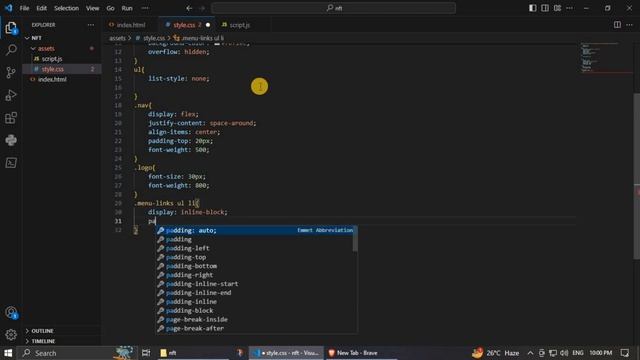This screenshot has height=360, width=640.
Task: Switch to the style.css tab
Action: (187, 25)
